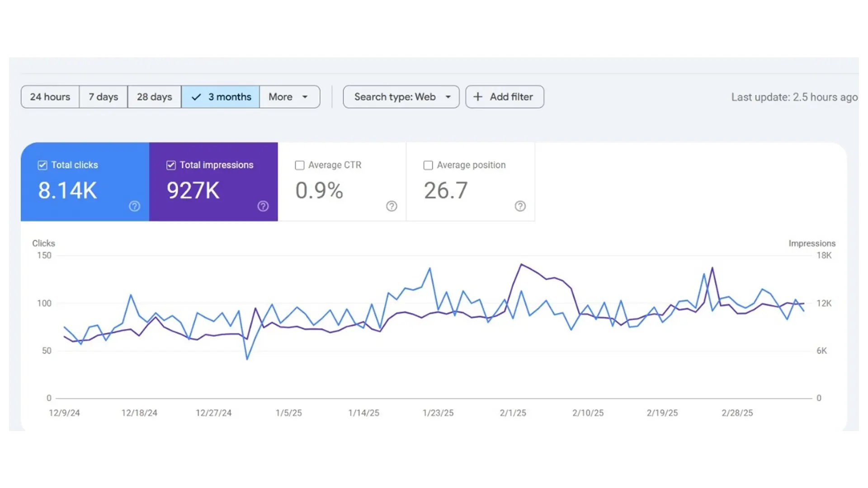
Task: Enable the Average position checkbox
Action: (428, 165)
